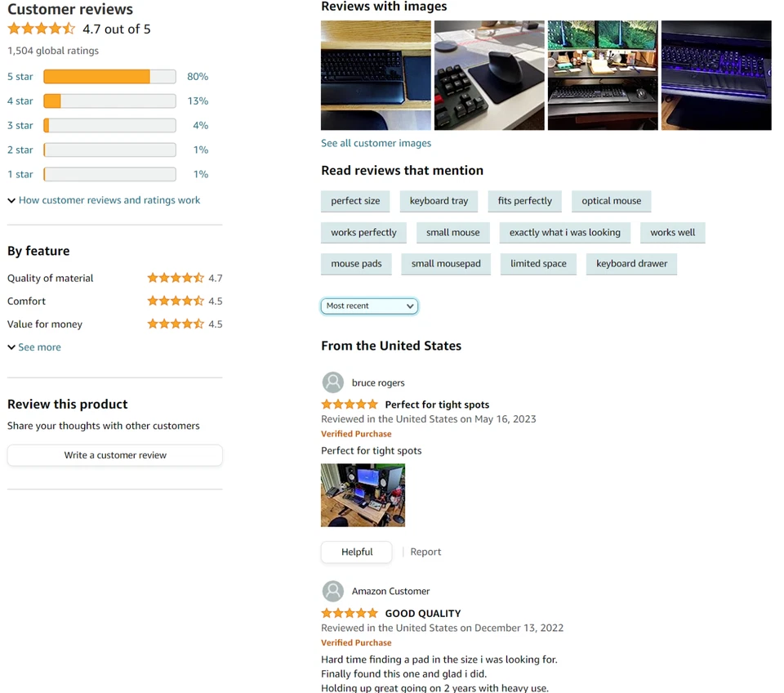784x693 pixels.
Task: Open bruce rogers desk setup photo
Action: pos(363,495)
